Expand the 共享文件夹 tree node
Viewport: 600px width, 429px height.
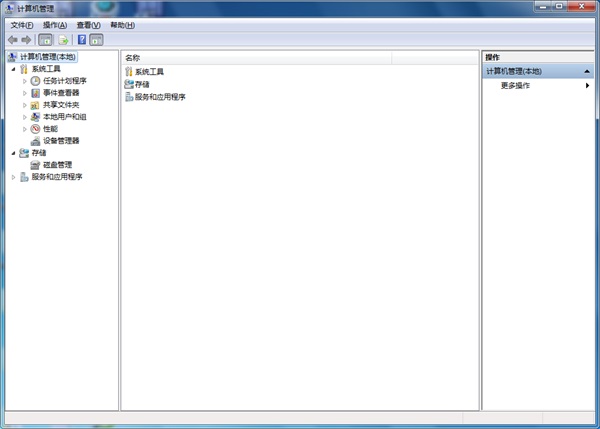point(25,105)
